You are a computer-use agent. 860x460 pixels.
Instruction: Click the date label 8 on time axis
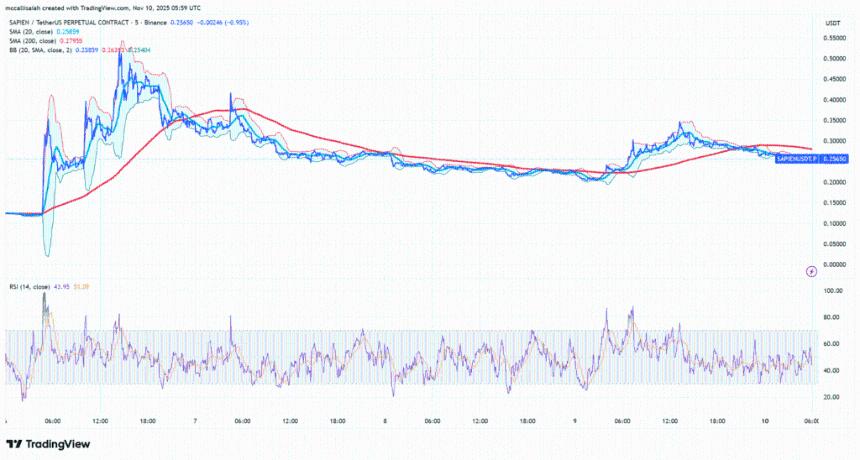coord(386,421)
